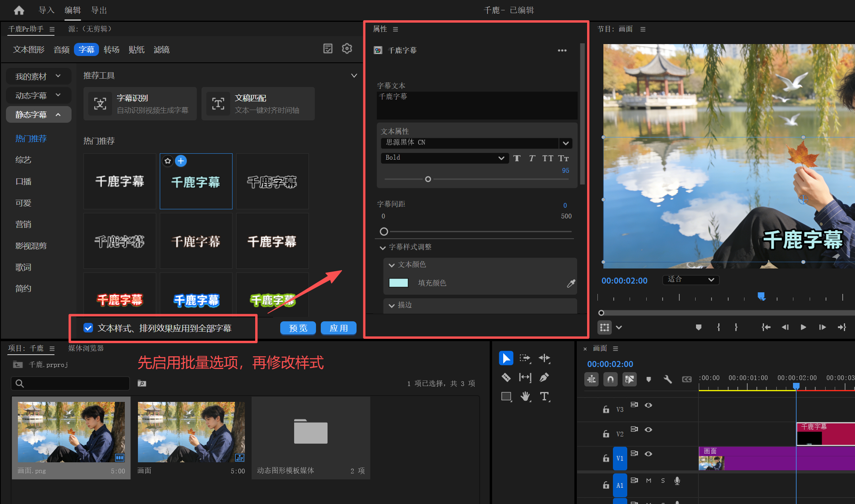855x504 pixels.
Task: Switch to the 转场 tab
Action: tap(111, 50)
